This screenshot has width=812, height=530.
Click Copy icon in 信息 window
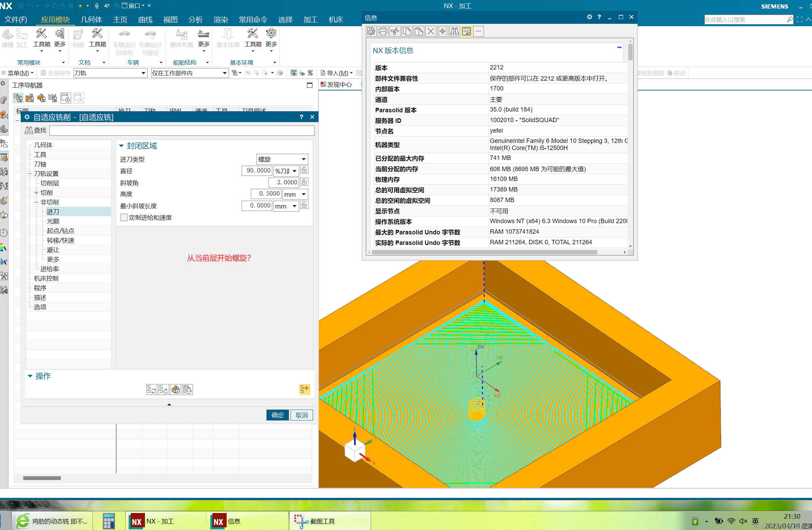[407, 31]
